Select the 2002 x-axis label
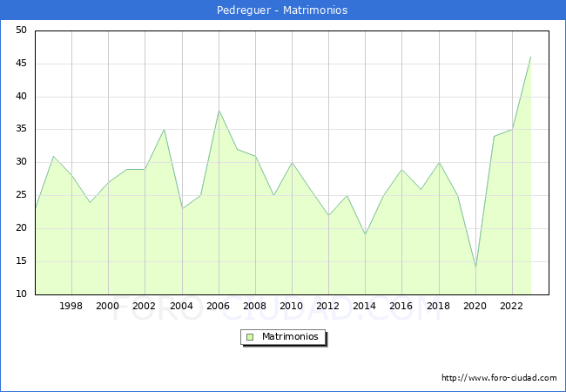The width and height of the screenshot is (566, 392). (144, 306)
